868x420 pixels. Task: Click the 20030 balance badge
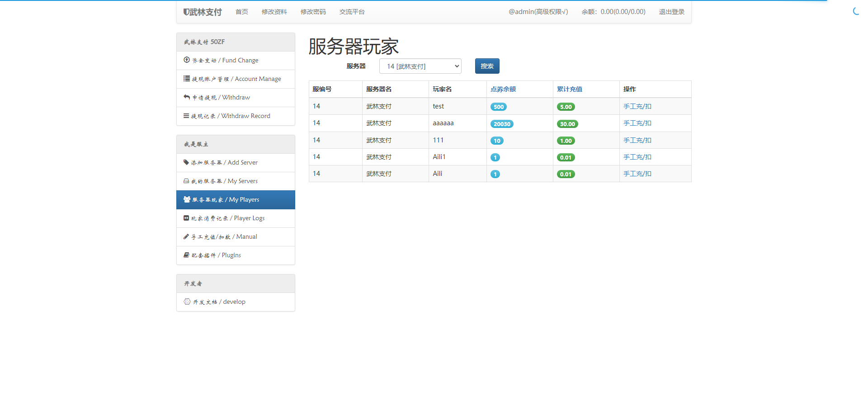(x=502, y=124)
